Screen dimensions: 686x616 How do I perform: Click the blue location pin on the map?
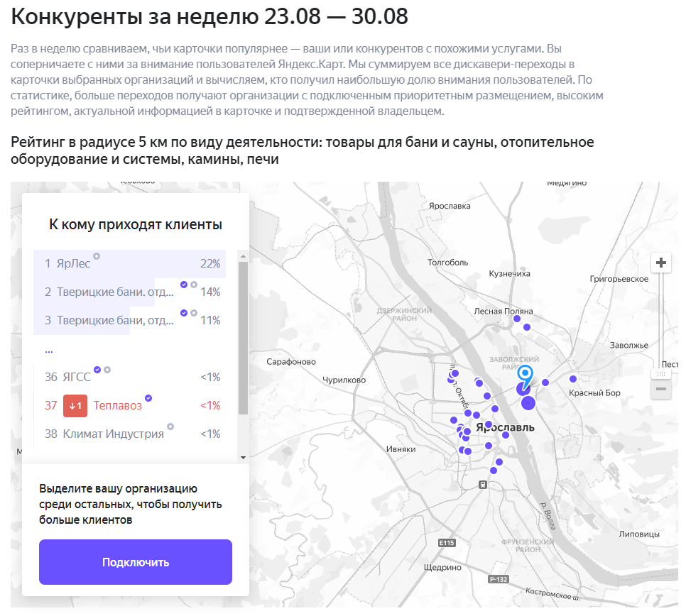click(x=525, y=375)
